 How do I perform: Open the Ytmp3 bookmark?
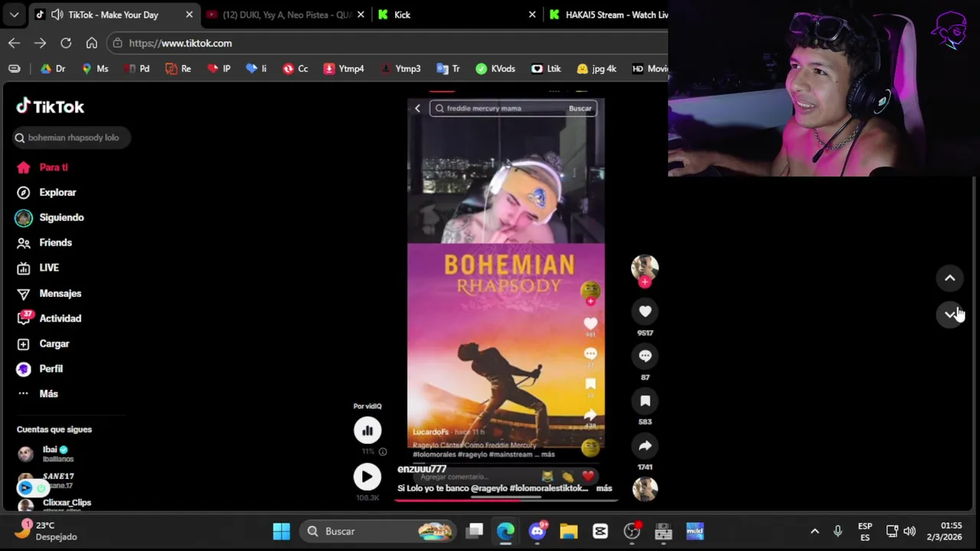pyautogui.click(x=401, y=69)
